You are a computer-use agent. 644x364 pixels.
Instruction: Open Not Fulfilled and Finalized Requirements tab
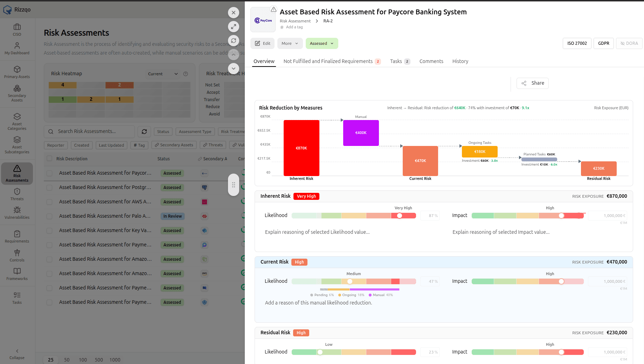pos(332,61)
